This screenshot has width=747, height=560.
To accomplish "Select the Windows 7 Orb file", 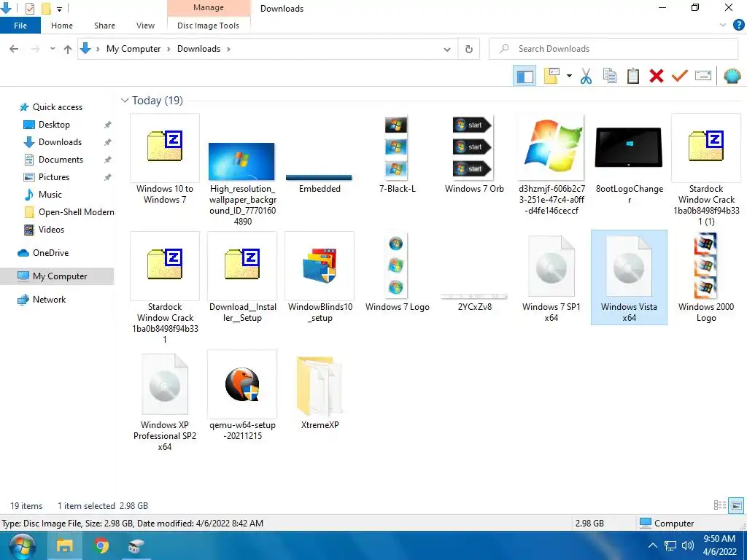I will (x=474, y=155).
